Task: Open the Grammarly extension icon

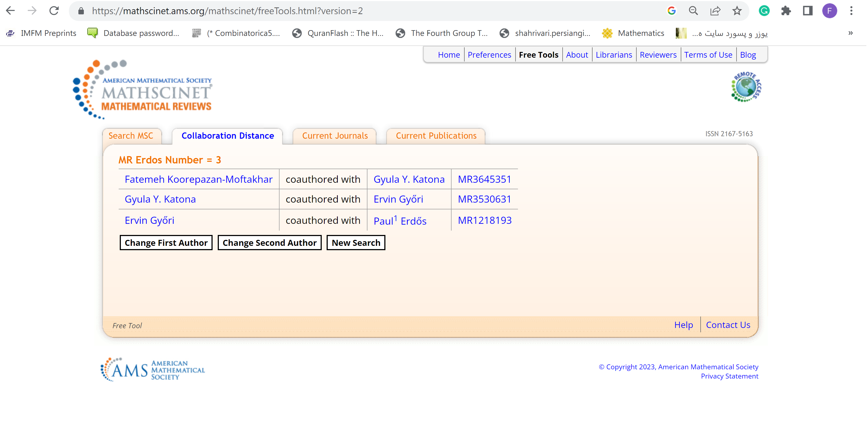Action: coord(764,11)
